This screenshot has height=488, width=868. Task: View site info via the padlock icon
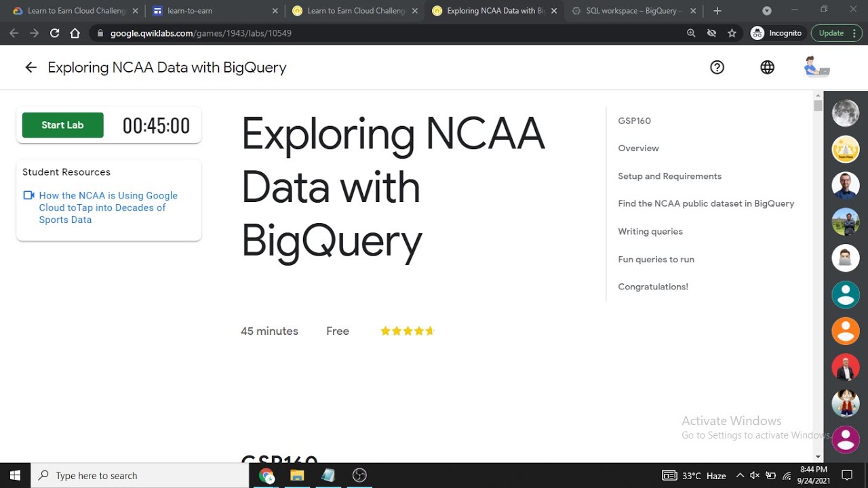[100, 33]
